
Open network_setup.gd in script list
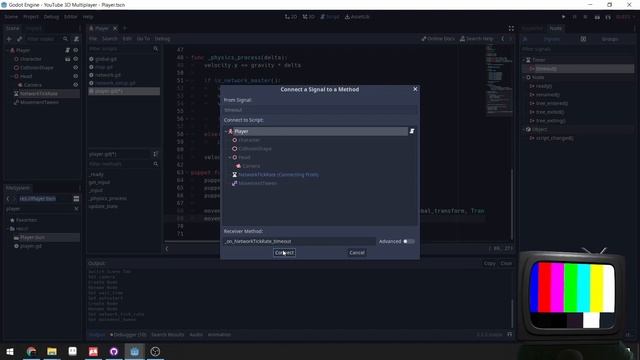tap(115, 83)
